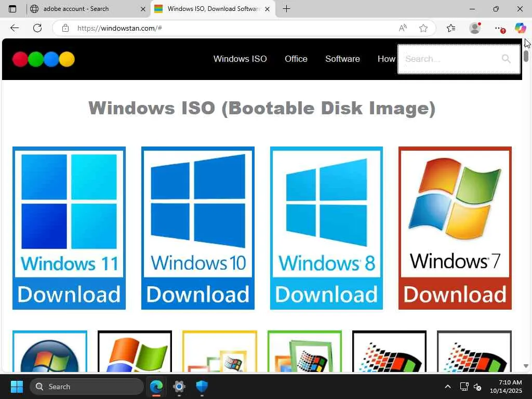
Task: Open the network status tray icon
Action: pyautogui.click(x=464, y=387)
